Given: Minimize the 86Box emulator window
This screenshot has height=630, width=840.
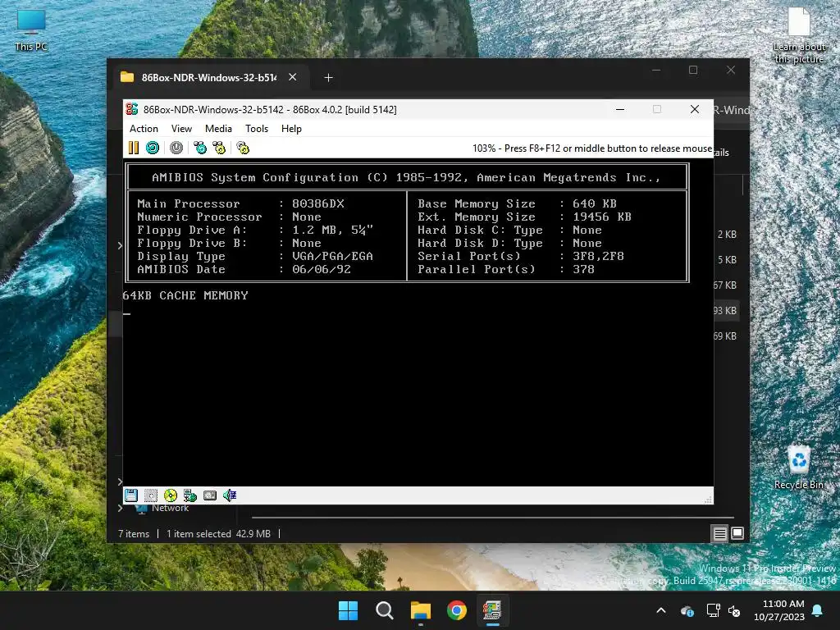Looking at the screenshot, I should coord(620,109).
